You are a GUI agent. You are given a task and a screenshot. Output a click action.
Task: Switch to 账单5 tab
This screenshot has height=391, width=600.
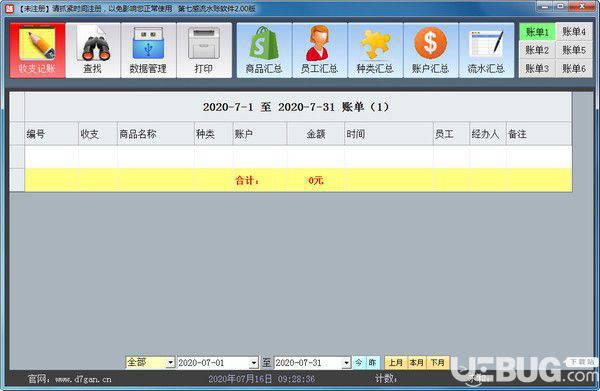574,50
